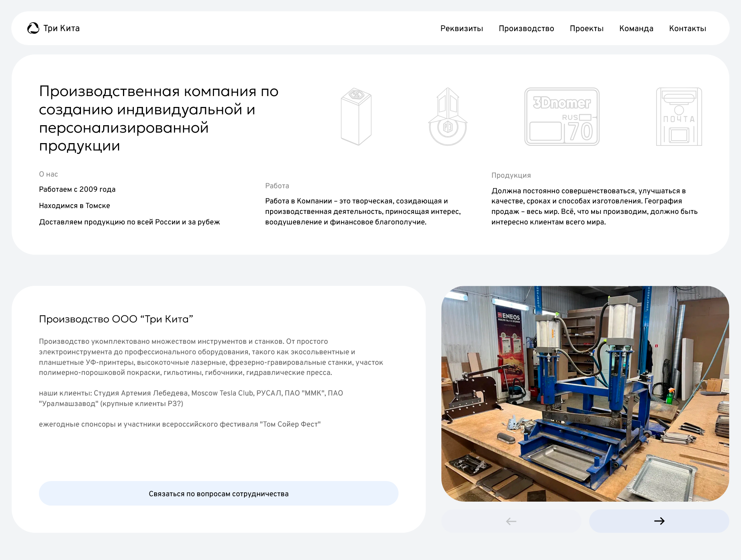Click the О нас label
Viewport: 741px width, 560px height.
point(48,174)
